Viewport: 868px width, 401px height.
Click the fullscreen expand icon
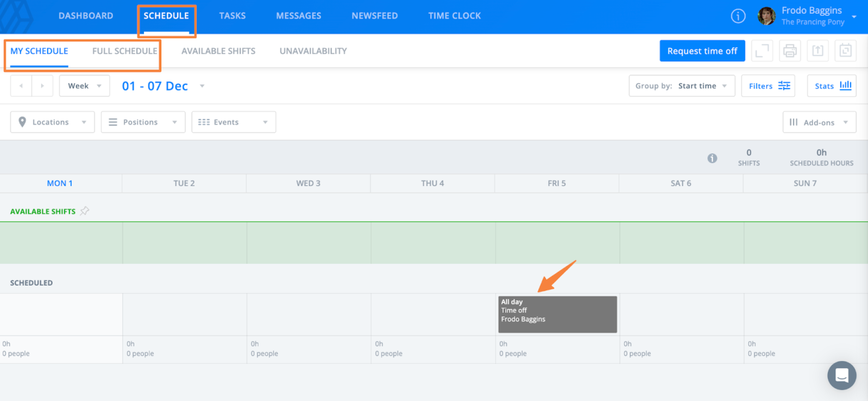pyautogui.click(x=762, y=51)
